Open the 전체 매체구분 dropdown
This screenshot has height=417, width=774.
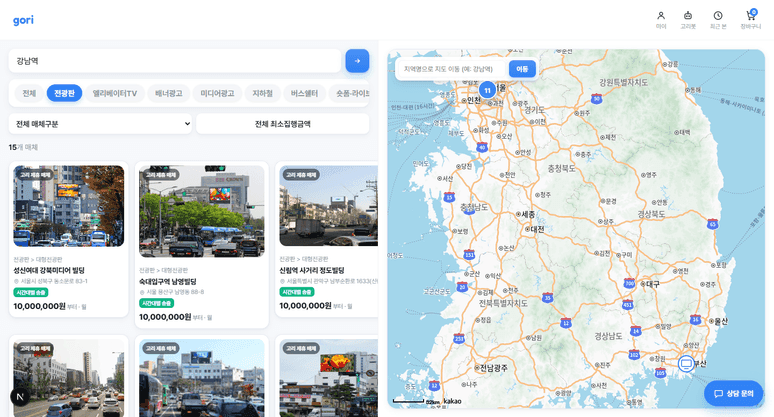click(x=100, y=124)
